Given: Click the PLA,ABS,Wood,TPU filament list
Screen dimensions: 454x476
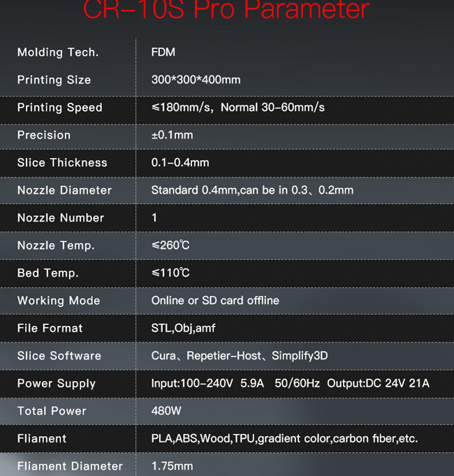Looking at the screenshot, I should coord(284,439).
